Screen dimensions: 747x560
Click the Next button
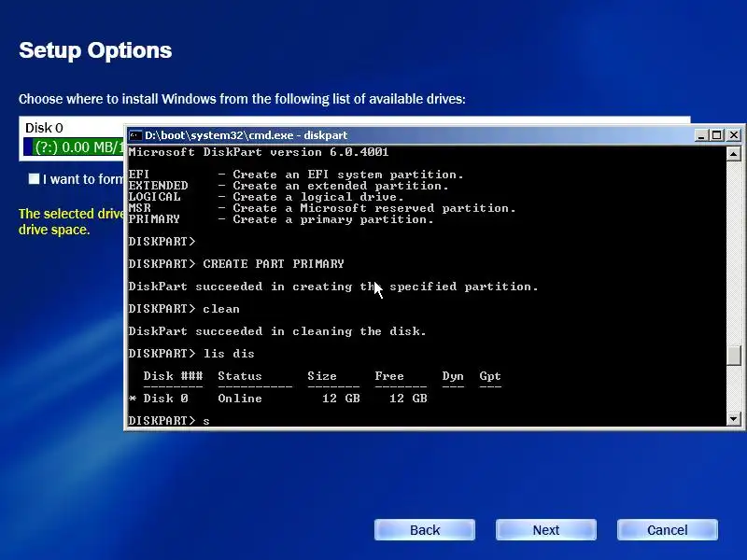(x=546, y=530)
